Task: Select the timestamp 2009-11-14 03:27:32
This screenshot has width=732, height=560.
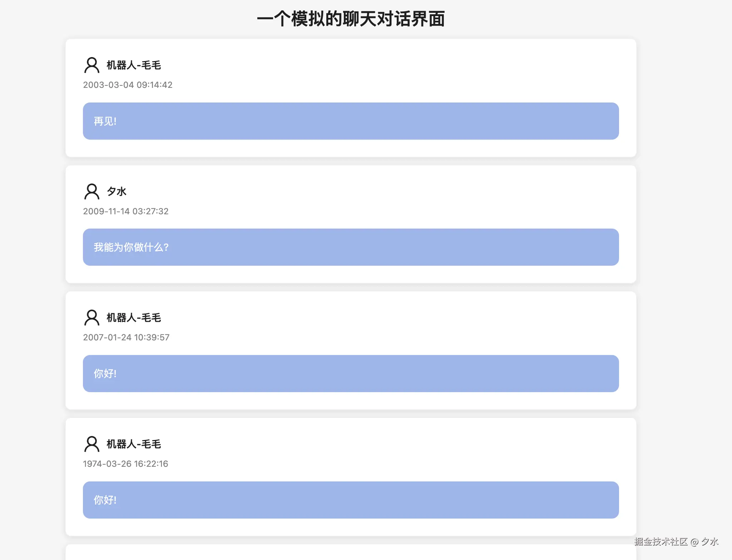Action: 126,211
